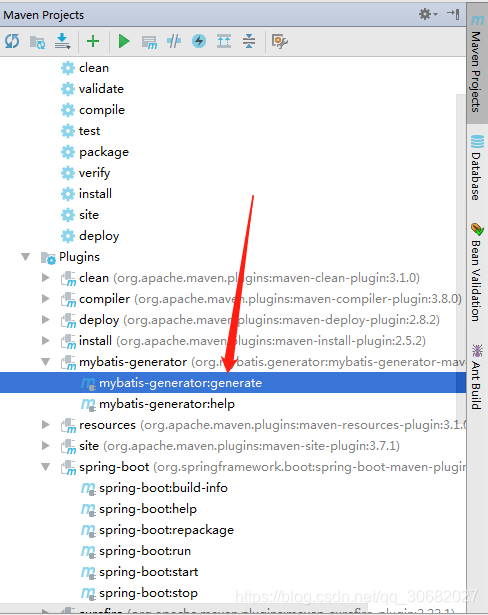Select the validate lifecycle phase

click(x=101, y=89)
